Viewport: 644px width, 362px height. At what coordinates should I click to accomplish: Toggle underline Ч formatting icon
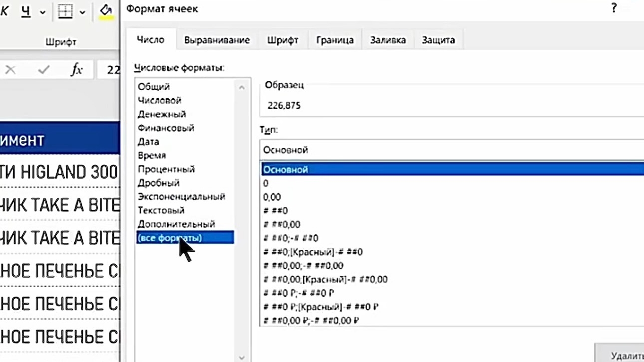[25, 11]
